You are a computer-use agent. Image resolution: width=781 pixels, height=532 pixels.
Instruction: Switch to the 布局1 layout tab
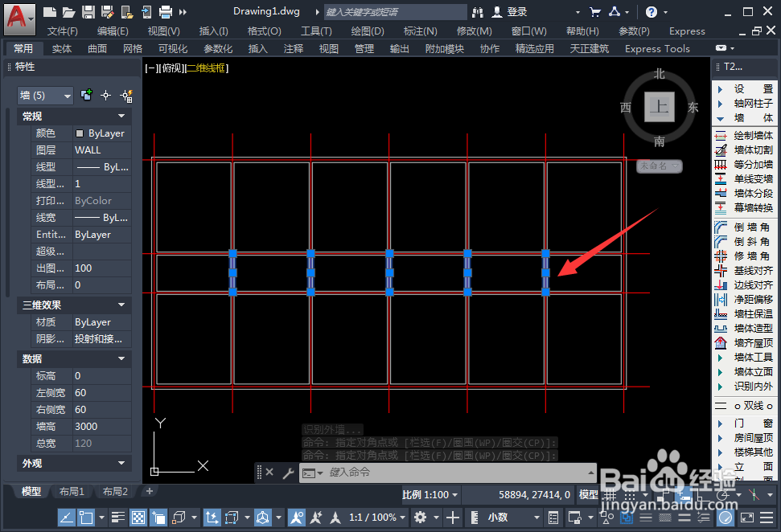point(72,491)
